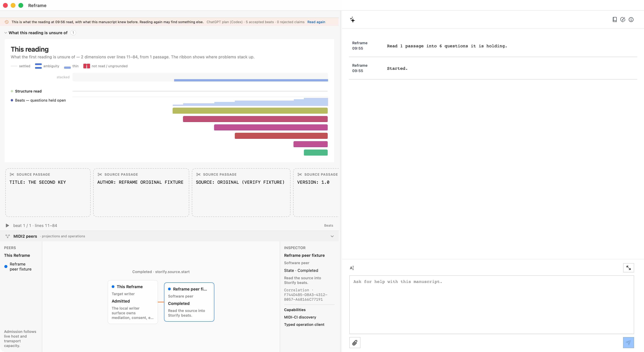Click the 'Structure read' row label
This screenshot has width=644, height=352.
coord(28,91)
